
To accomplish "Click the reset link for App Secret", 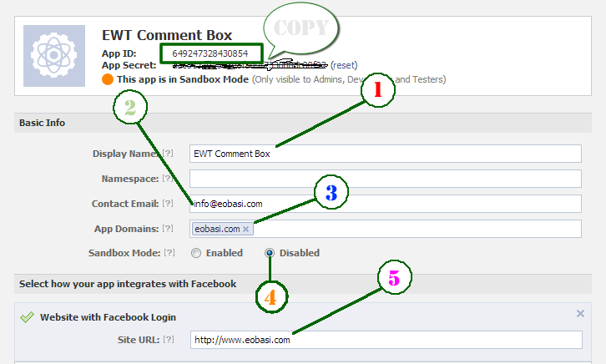I will [x=346, y=64].
